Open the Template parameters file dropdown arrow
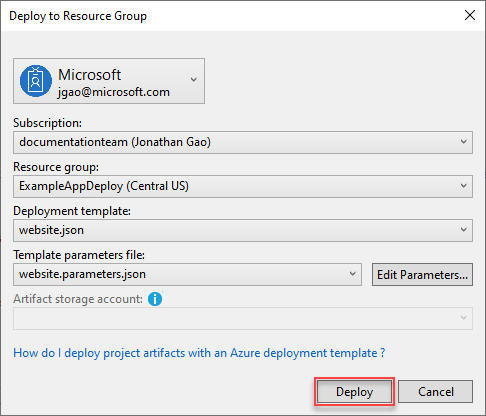Image resolution: width=486 pixels, height=416 pixels. tap(352, 274)
